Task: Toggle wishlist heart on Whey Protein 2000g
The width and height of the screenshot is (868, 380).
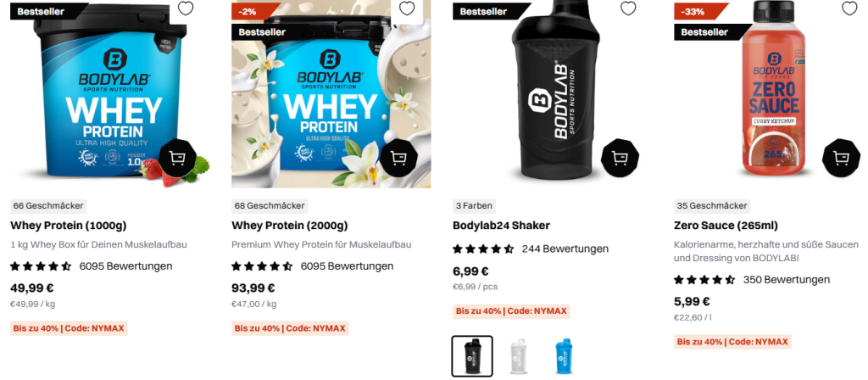Action: tap(407, 8)
